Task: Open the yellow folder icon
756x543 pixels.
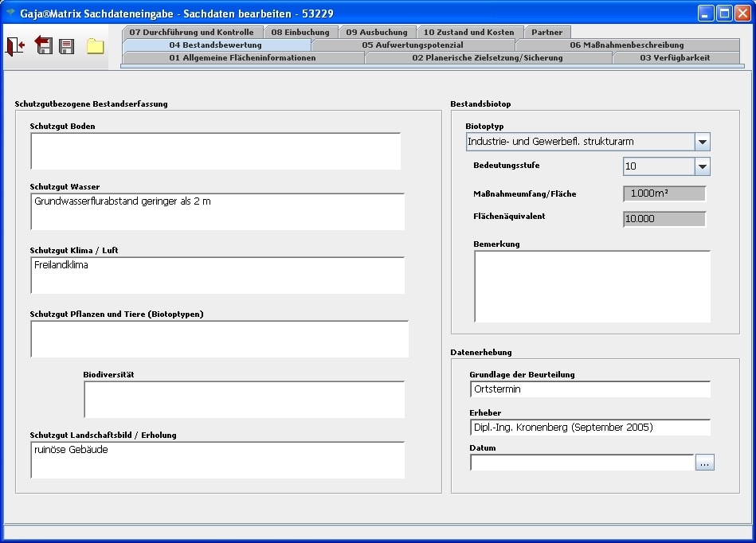Action: pos(96,46)
